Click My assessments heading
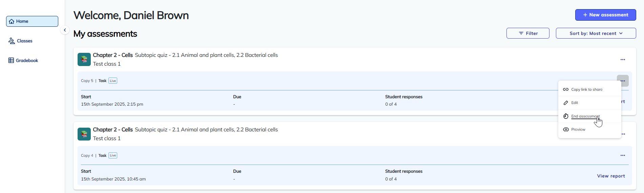 105,34
